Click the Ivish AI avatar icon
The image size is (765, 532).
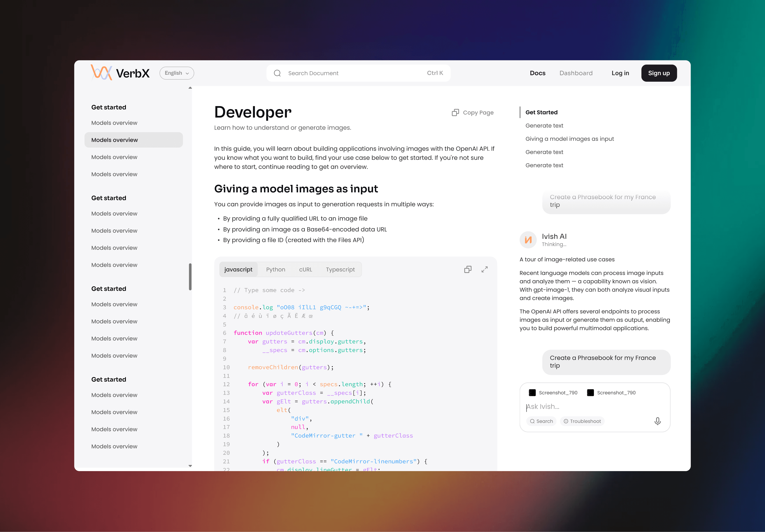coord(528,240)
